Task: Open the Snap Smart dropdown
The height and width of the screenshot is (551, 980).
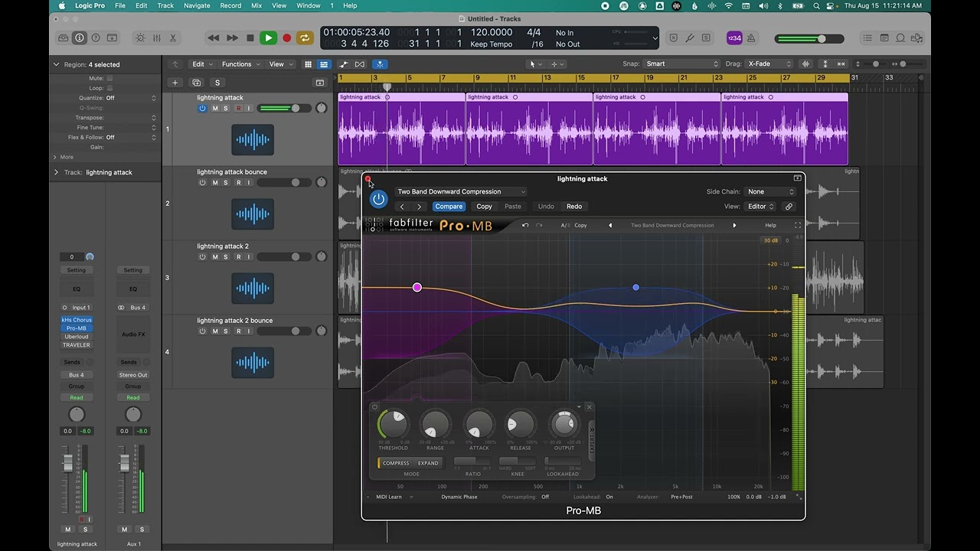Action: [682, 64]
